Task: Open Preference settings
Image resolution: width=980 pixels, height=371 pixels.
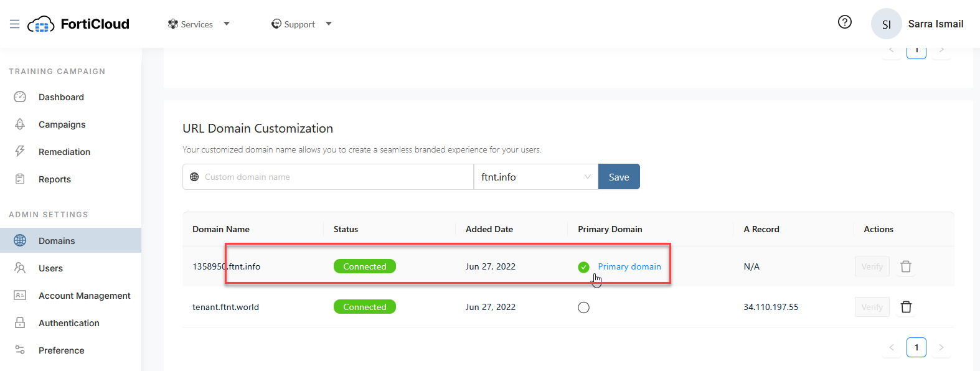Action: coord(62,350)
